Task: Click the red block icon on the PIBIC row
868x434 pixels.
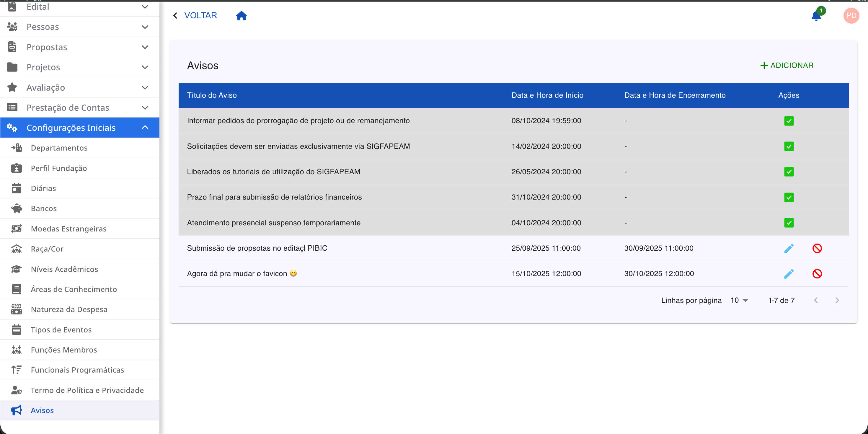Action: point(817,248)
